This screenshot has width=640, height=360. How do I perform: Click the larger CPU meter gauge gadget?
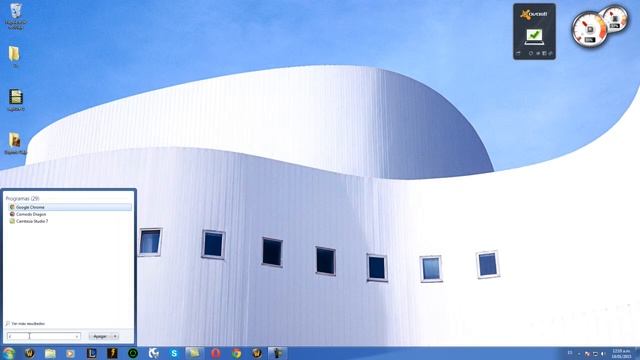(589, 30)
